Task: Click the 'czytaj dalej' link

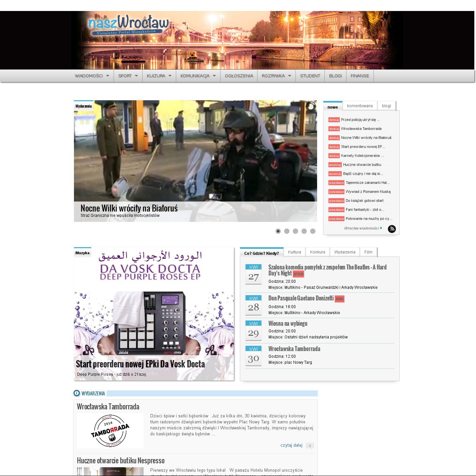Action: [291, 445]
